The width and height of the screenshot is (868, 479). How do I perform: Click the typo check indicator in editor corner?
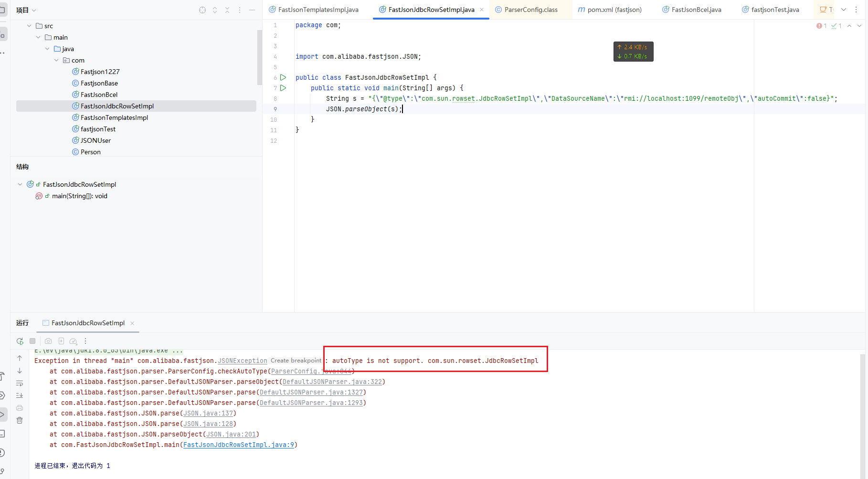pos(836,26)
